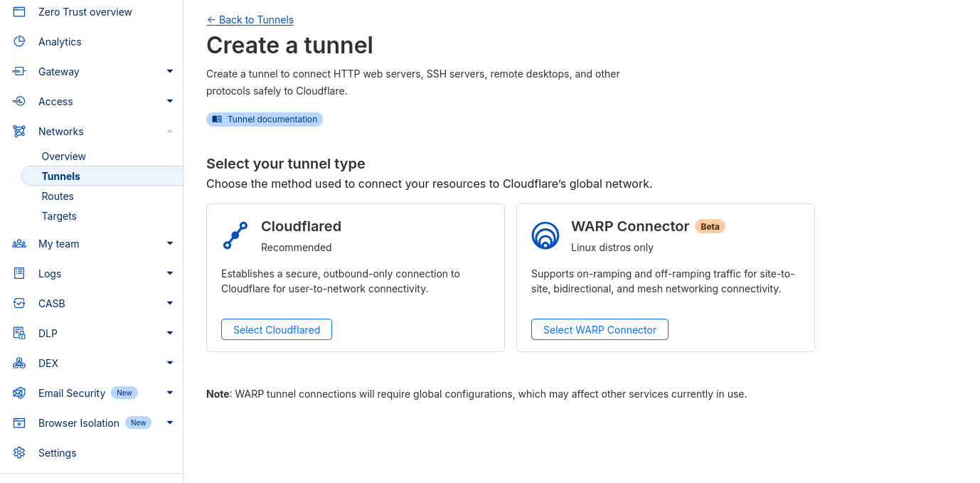
Task: Expand the Access menu arrow
Action: pyautogui.click(x=170, y=101)
